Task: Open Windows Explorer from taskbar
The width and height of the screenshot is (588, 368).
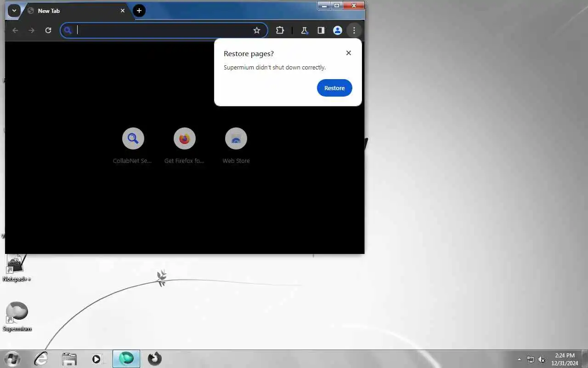Action: [x=69, y=359]
